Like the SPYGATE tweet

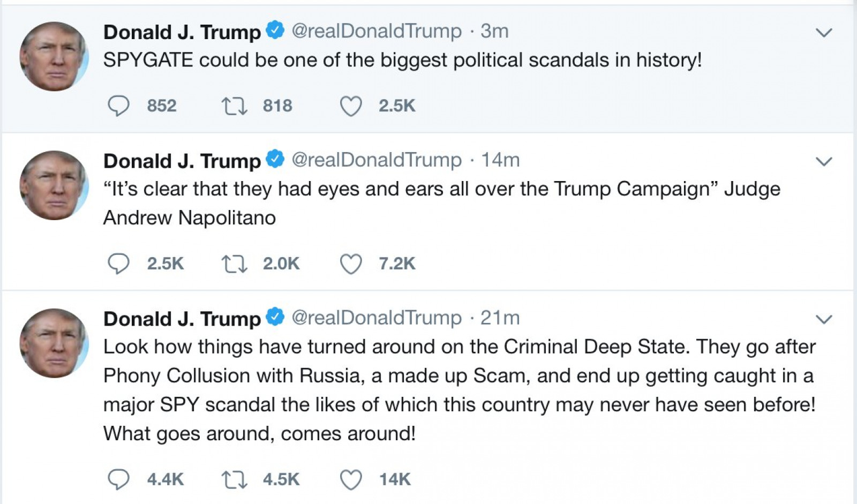point(351,106)
